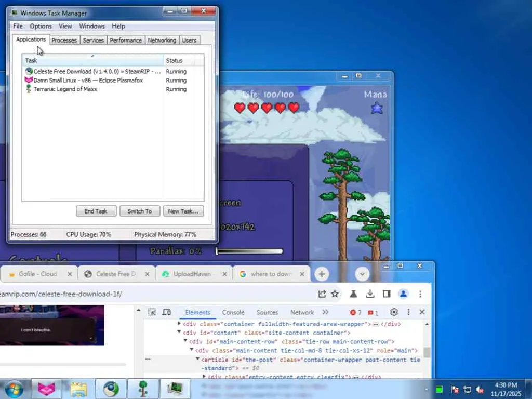Click the Mana star icon in Terraria
532x399 pixels.
click(x=377, y=108)
